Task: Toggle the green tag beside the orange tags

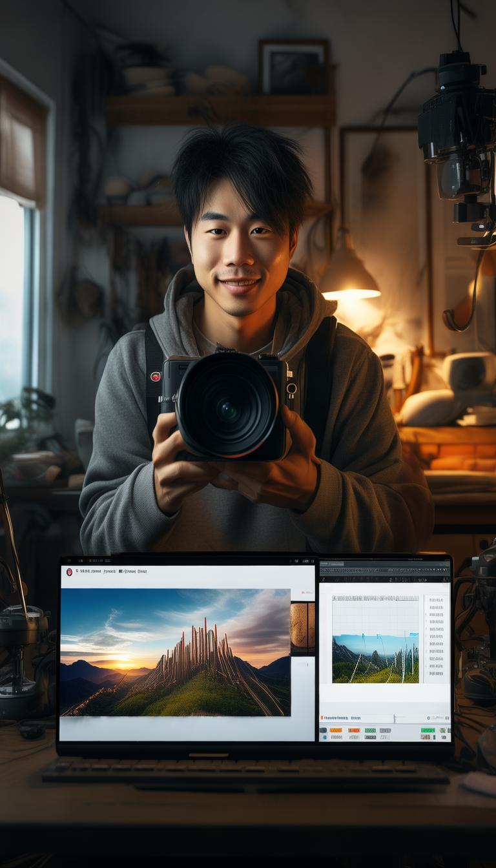Action: [x=370, y=730]
